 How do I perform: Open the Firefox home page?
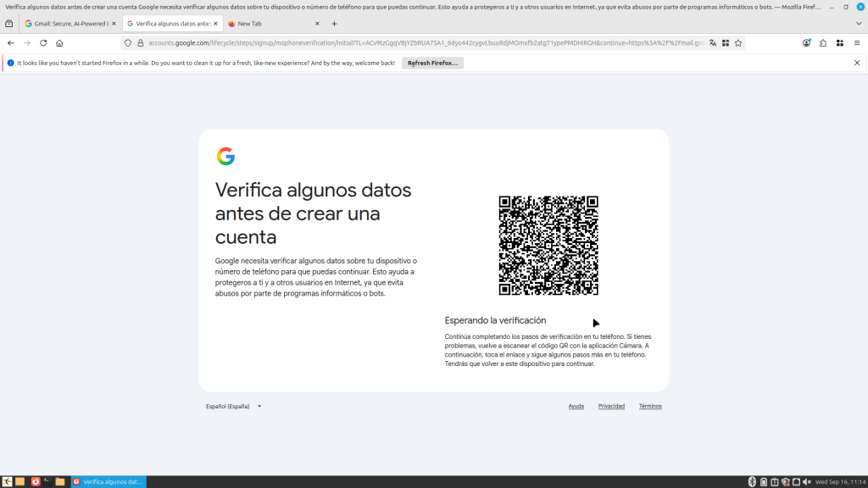click(59, 43)
